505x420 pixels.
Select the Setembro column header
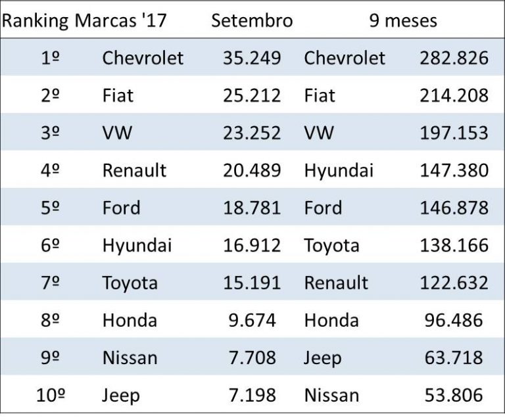coord(252,20)
